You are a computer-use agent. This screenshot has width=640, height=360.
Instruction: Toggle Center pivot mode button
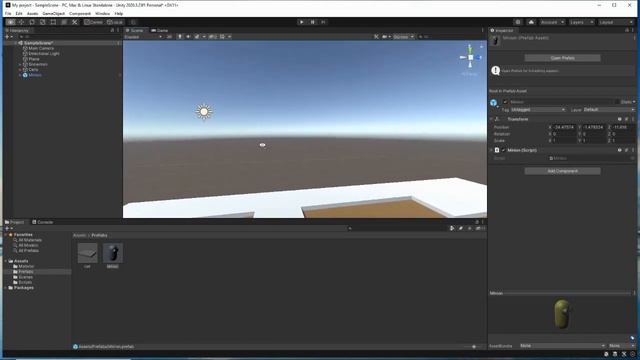(94, 22)
